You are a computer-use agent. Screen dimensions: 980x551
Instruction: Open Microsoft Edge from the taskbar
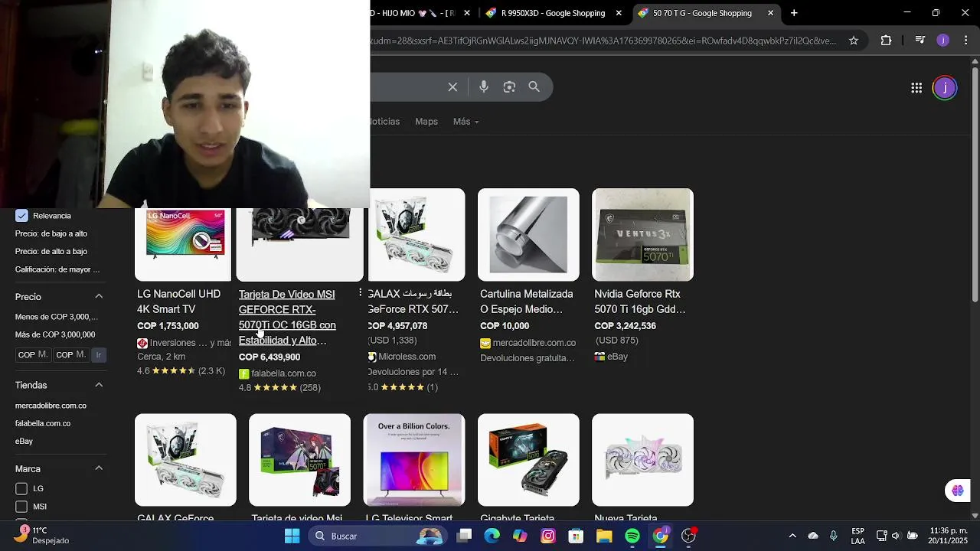tap(492, 536)
